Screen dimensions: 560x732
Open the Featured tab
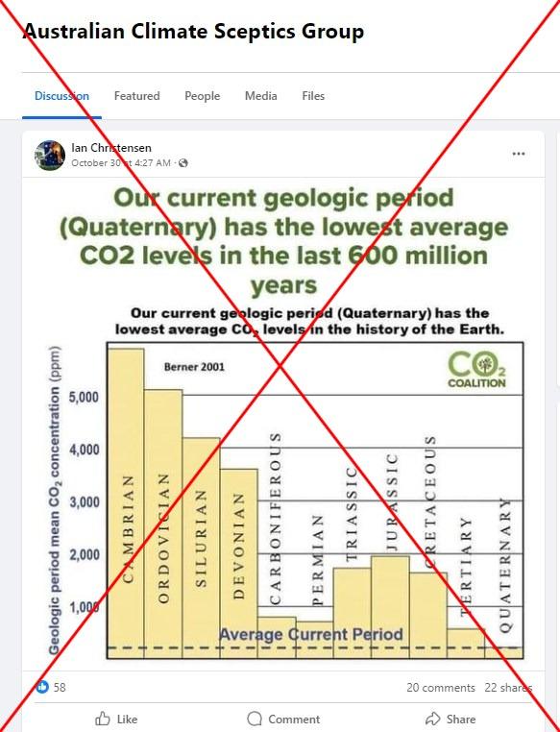click(136, 96)
